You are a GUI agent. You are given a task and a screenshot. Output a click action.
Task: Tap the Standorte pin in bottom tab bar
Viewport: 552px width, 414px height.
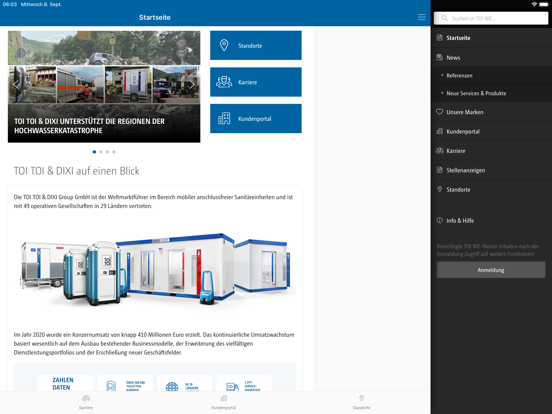click(x=362, y=398)
